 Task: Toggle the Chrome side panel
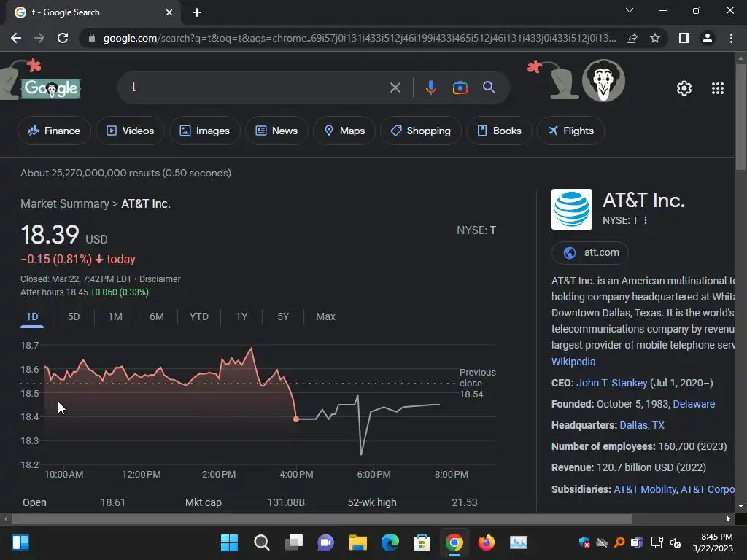click(684, 38)
